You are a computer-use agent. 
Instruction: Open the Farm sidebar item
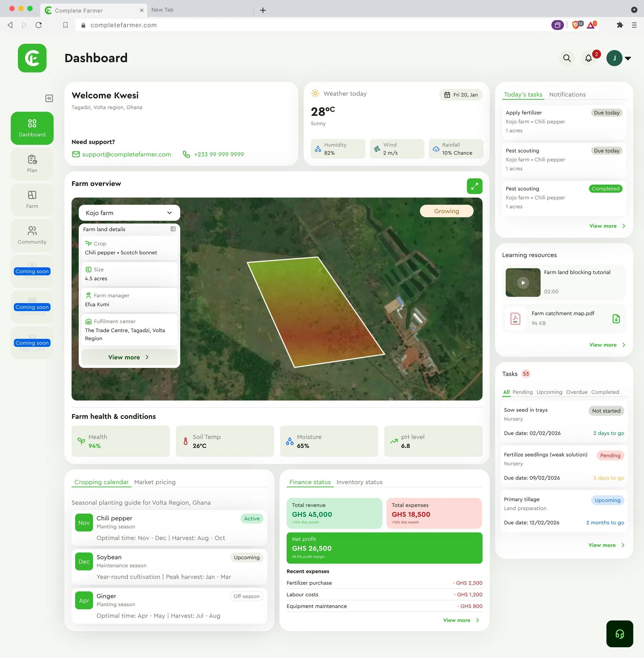32,200
